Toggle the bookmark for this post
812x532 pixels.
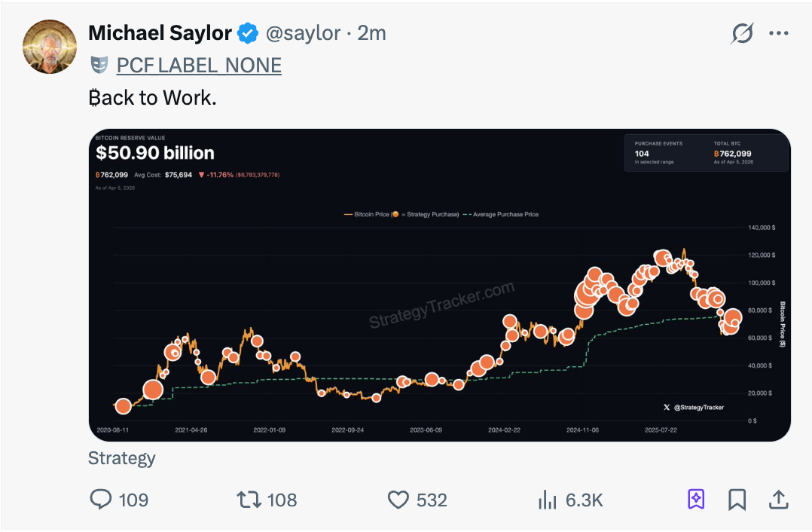coord(737,499)
